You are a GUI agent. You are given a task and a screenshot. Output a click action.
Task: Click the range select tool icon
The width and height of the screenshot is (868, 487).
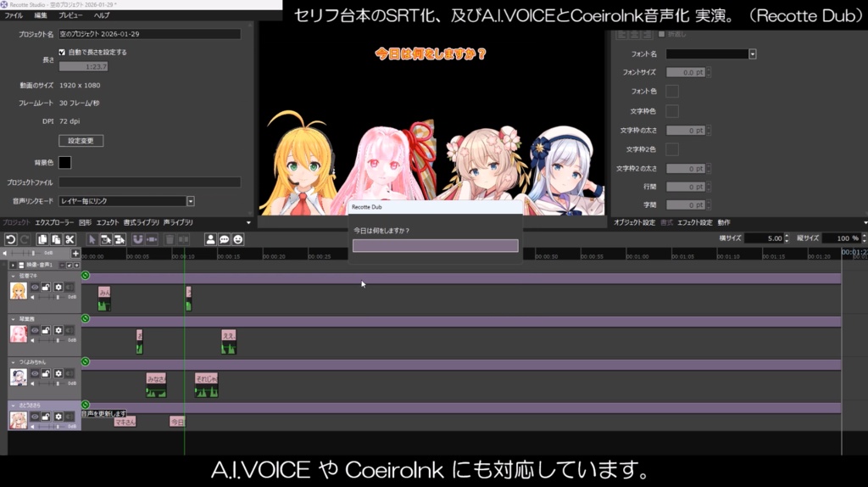[x=106, y=239]
